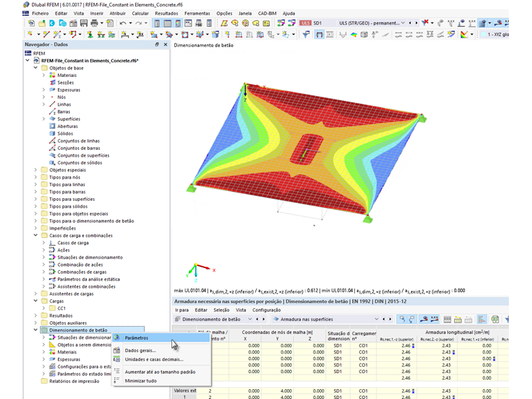Go to previous load case arrow
The width and height of the screenshot is (532, 399).
410,23
